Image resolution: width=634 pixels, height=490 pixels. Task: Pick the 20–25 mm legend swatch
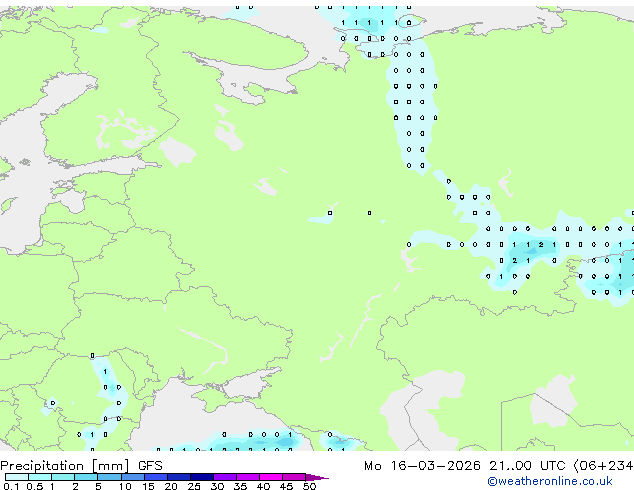coord(179,477)
